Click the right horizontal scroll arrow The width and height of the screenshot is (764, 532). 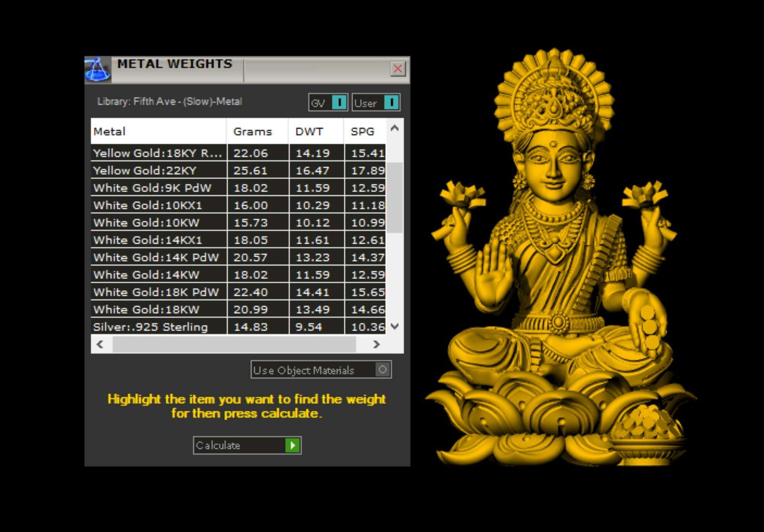(x=376, y=344)
